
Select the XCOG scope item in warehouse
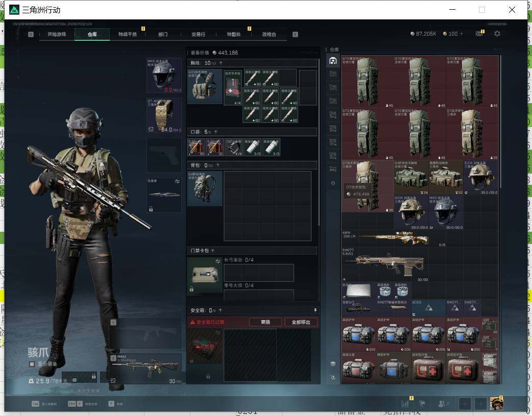[x=428, y=308]
